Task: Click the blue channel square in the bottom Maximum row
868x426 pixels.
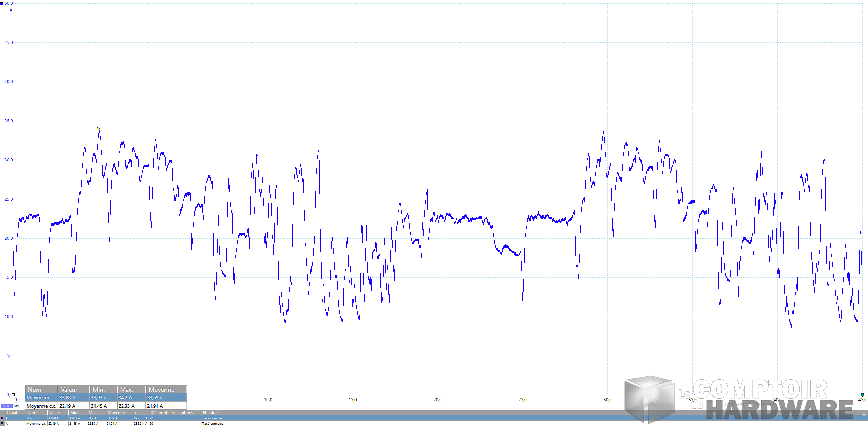Action: (2, 418)
